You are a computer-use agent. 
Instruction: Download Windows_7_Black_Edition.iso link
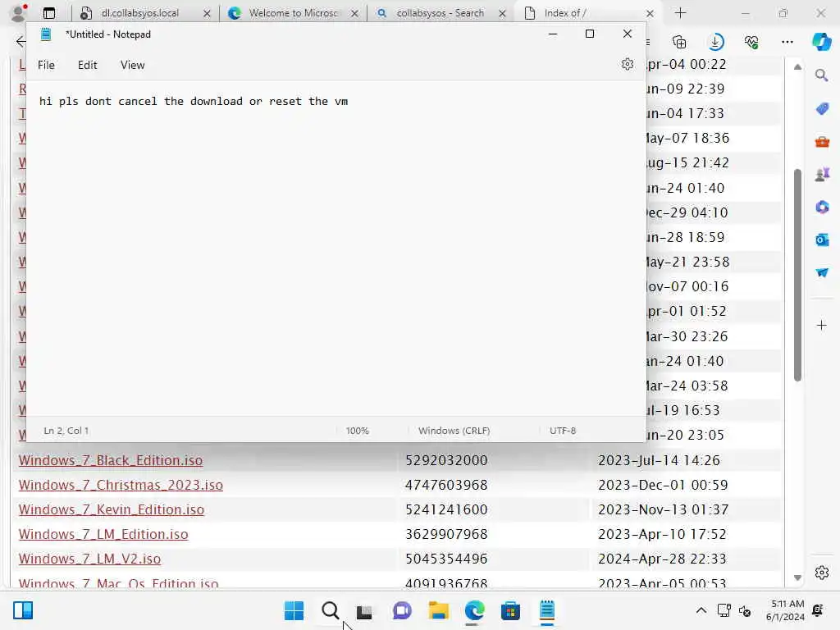[x=111, y=460]
